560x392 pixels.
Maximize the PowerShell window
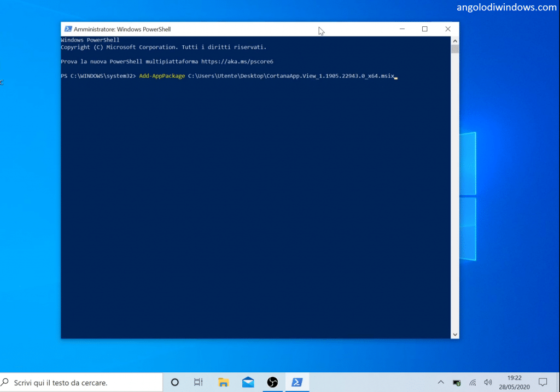click(x=425, y=29)
